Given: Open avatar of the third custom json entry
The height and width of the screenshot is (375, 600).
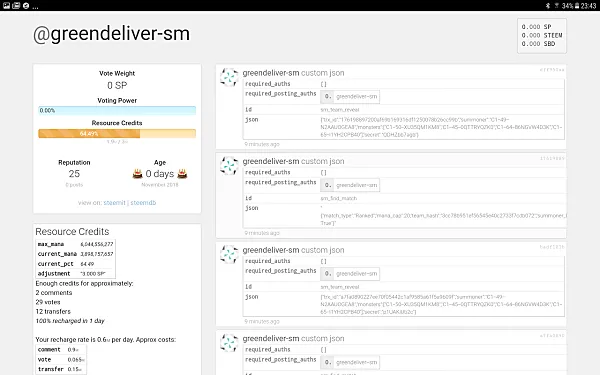Looking at the screenshot, I should (x=229, y=254).
